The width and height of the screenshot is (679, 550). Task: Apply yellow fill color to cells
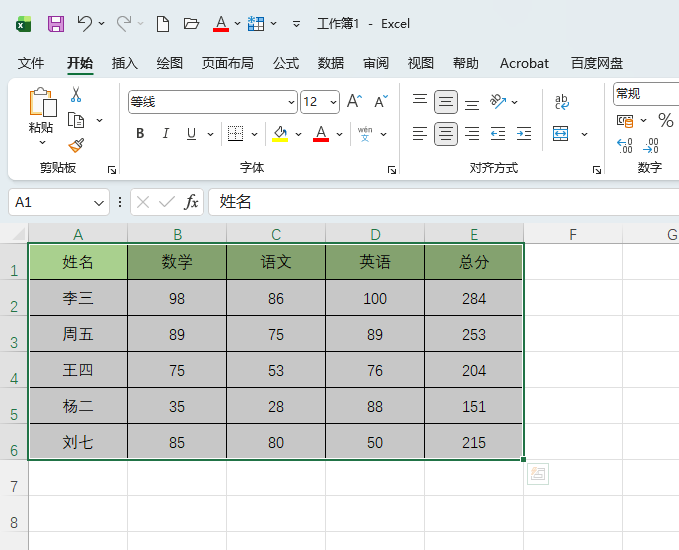click(280, 133)
